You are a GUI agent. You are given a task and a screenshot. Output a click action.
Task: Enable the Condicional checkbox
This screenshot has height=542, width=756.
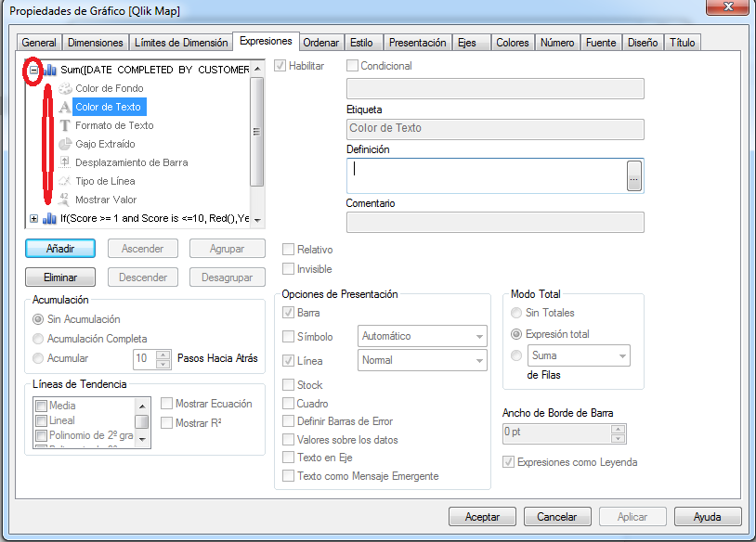coord(352,66)
